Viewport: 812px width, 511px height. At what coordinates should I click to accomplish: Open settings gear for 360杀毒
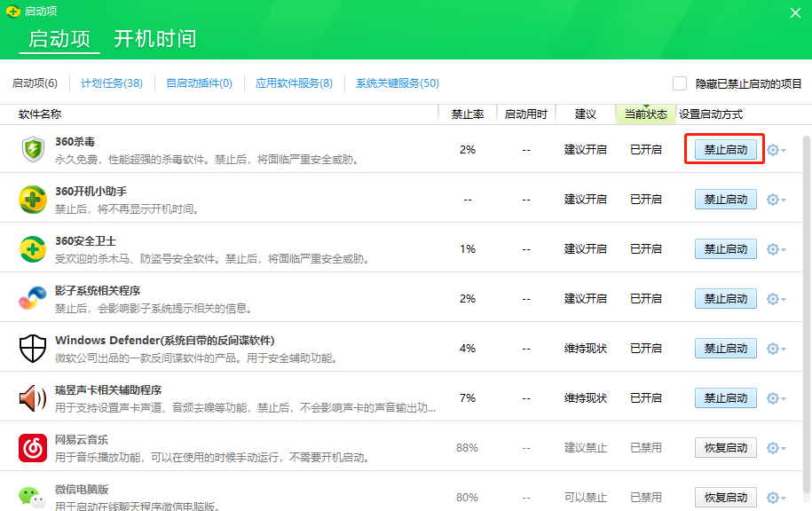tap(776, 150)
